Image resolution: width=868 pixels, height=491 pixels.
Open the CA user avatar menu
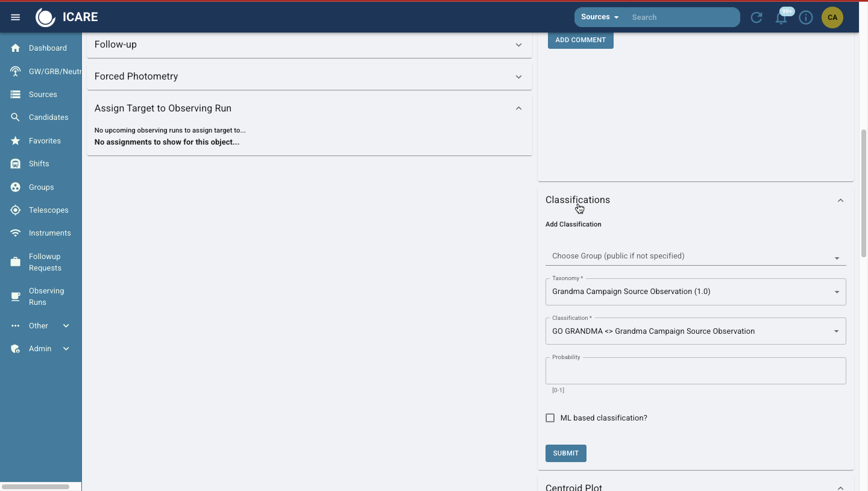(x=832, y=17)
